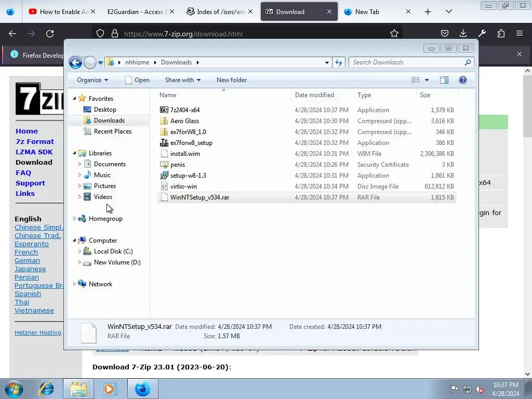Expand the Homegroup node
Image resolution: width=532 pixels, height=399 pixels.
74,219
